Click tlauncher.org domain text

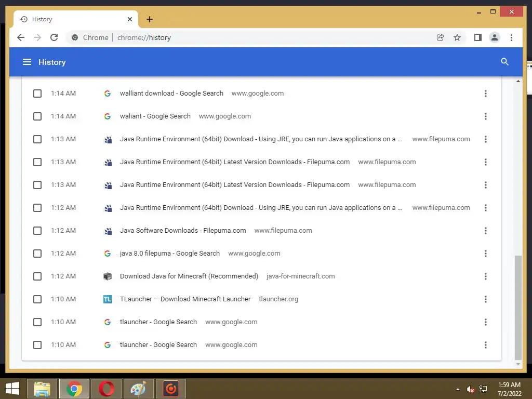[x=278, y=299]
